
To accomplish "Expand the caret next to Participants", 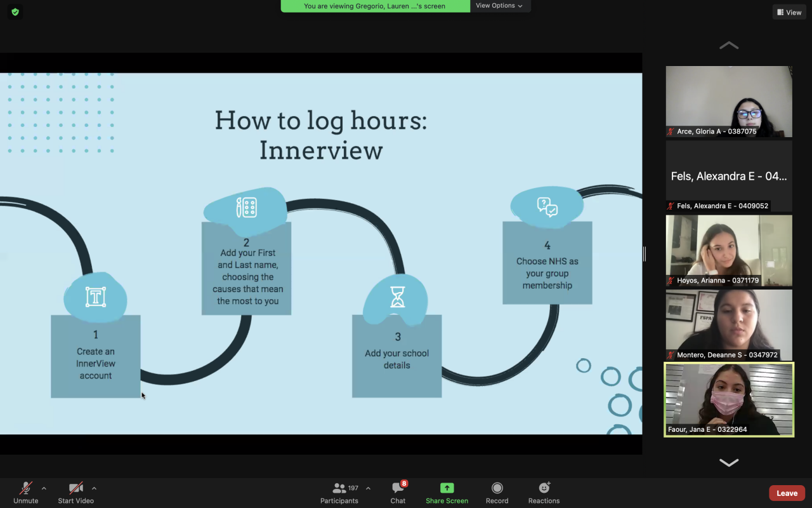I will coord(368,488).
